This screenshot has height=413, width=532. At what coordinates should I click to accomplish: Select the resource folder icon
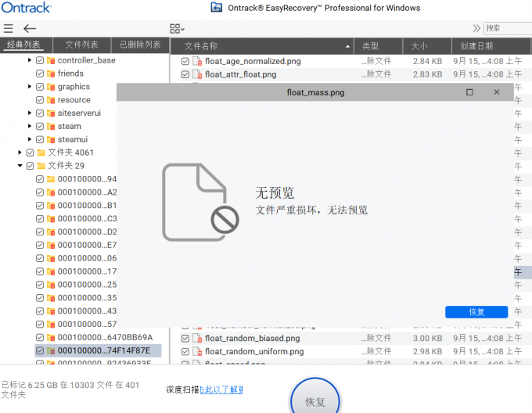[51, 100]
